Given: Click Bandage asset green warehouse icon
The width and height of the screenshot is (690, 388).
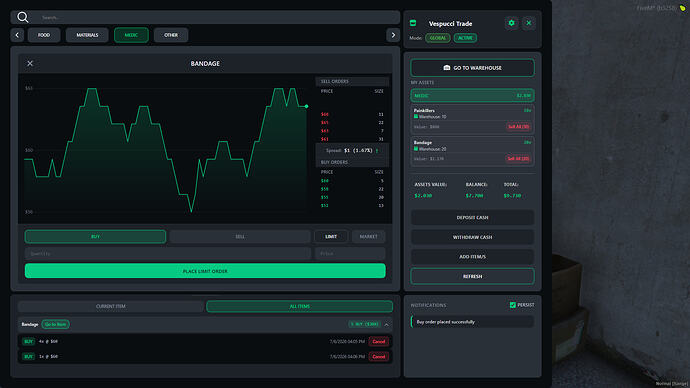Looking at the screenshot, I should 416,149.
